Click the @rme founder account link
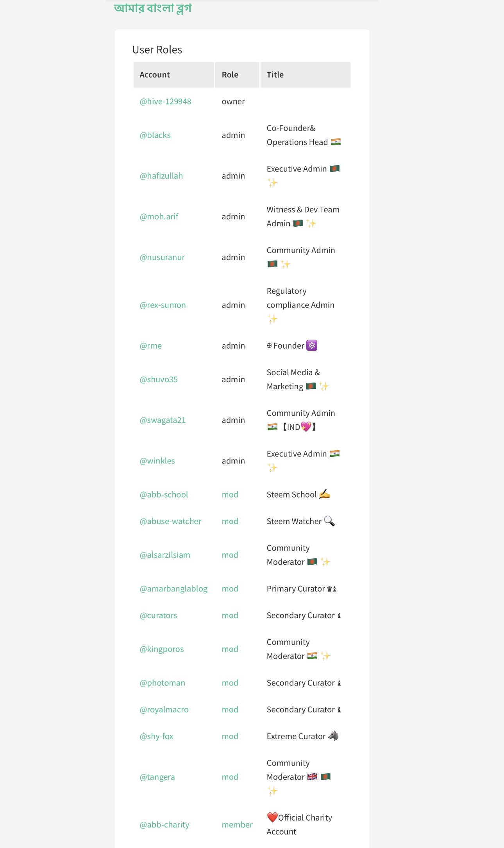Viewport: 504px width, 848px height. pyautogui.click(x=150, y=346)
